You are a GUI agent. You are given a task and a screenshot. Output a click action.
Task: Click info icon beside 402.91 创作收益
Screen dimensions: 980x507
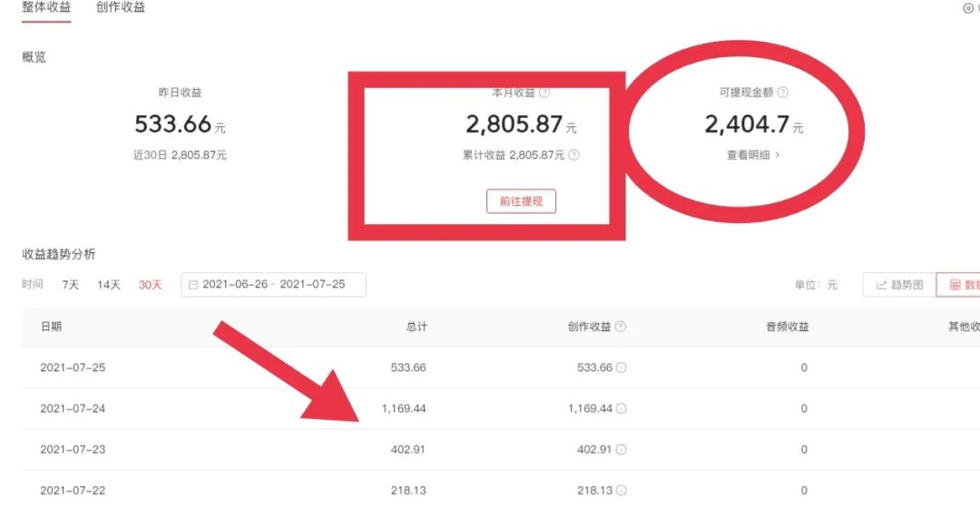point(622,450)
